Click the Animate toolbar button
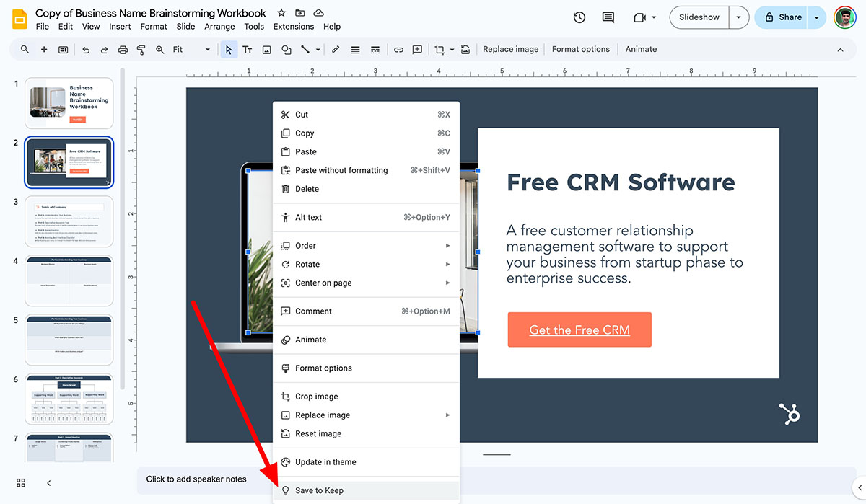Viewport: 866px width, 504px height. tap(641, 49)
